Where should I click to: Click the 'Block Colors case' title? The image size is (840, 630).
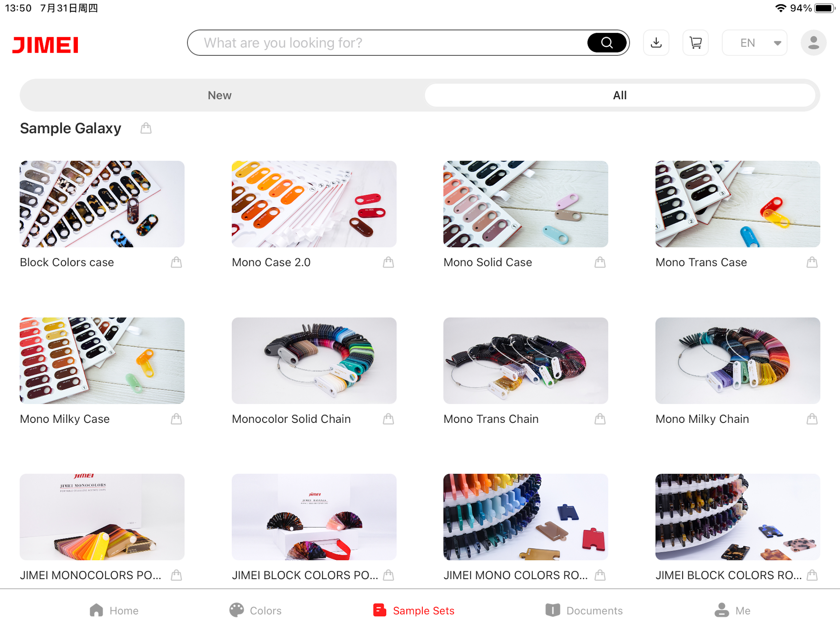coord(67,262)
